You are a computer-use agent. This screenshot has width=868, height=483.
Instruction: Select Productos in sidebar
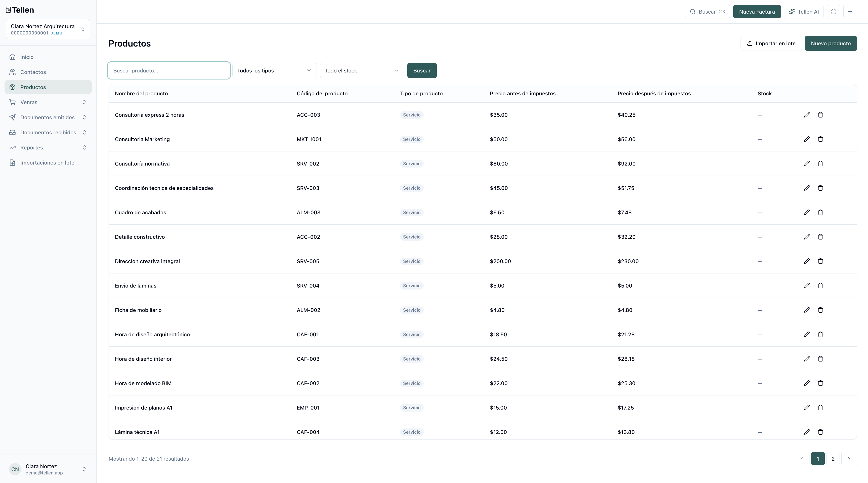pos(48,87)
